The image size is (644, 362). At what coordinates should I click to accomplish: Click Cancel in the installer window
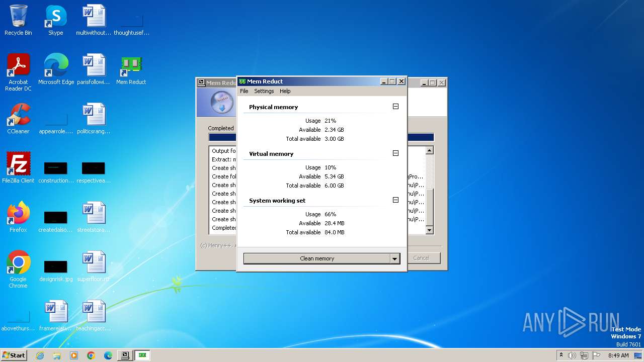click(x=421, y=258)
